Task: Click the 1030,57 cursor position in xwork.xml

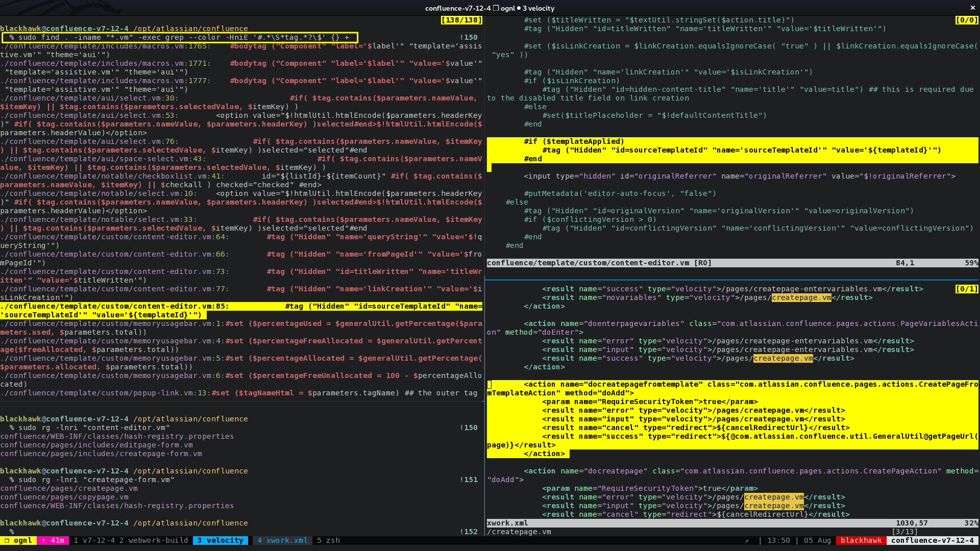Action: point(912,523)
